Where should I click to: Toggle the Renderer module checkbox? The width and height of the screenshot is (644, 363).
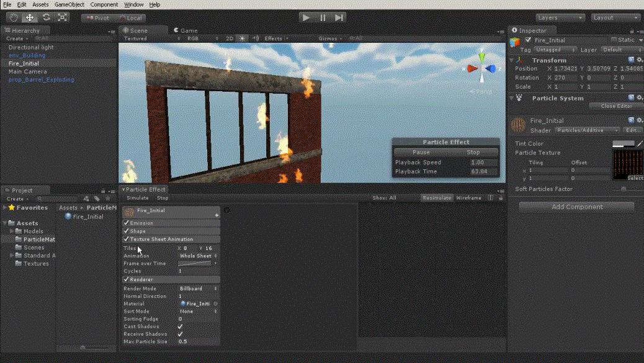click(126, 279)
